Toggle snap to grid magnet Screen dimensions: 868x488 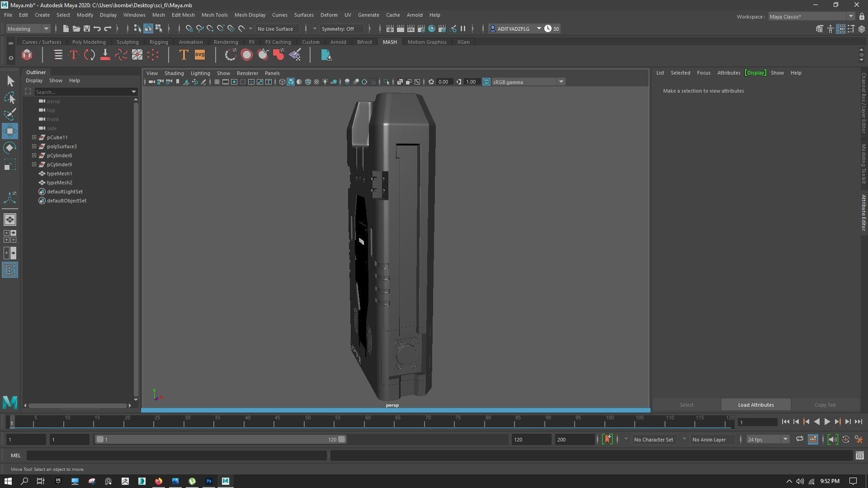point(189,28)
